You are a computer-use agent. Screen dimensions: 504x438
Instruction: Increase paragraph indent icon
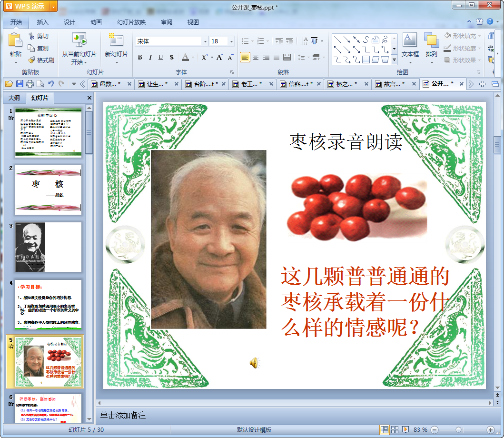tap(290, 41)
